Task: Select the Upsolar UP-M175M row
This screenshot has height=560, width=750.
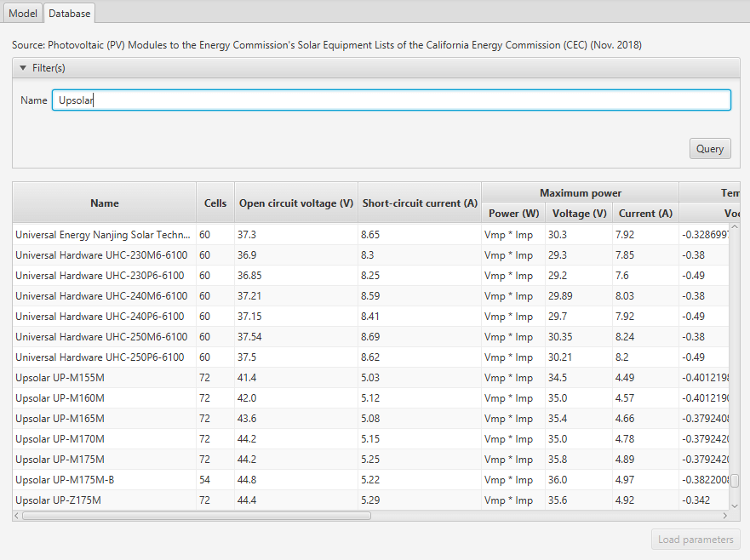Action: click(370, 459)
